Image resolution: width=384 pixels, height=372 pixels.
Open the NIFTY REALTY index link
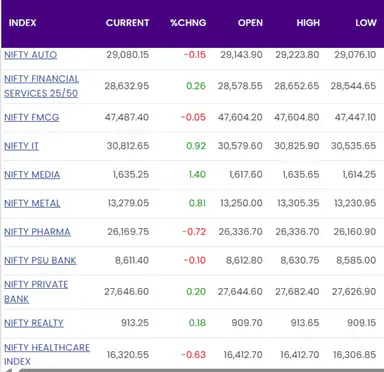[34, 323]
